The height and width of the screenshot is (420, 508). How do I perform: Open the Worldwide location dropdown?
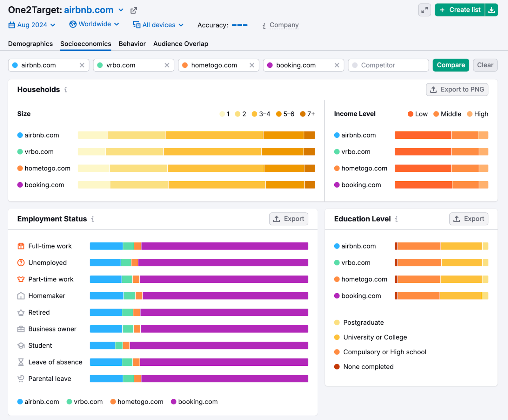coord(94,24)
